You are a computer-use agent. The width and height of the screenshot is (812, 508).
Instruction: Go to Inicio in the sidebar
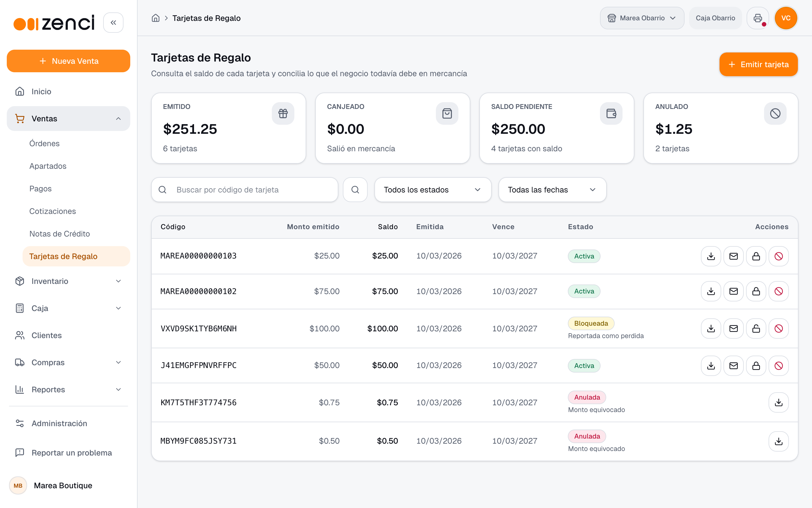pos(69,91)
